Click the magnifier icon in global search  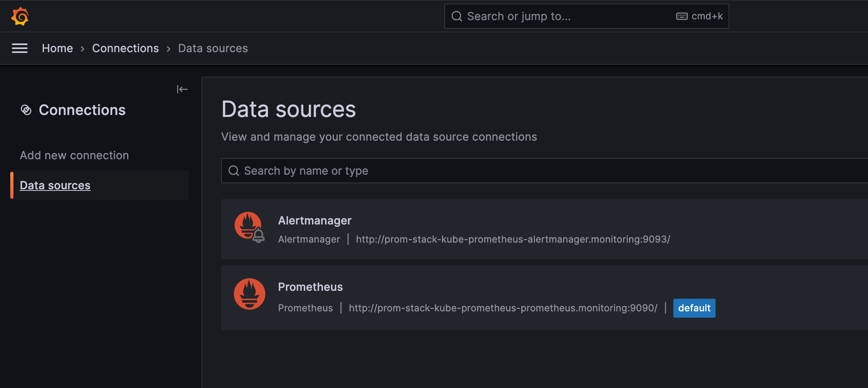point(457,16)
